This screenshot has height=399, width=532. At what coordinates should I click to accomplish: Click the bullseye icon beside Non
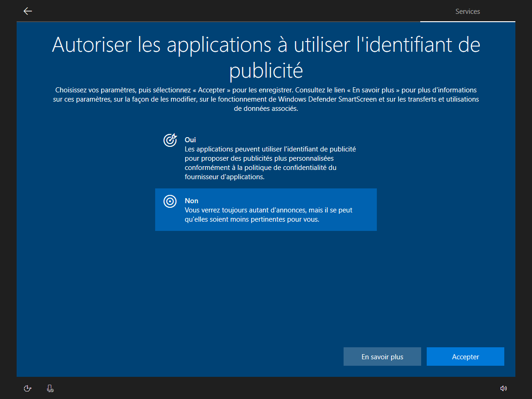[x=170, y=201]
